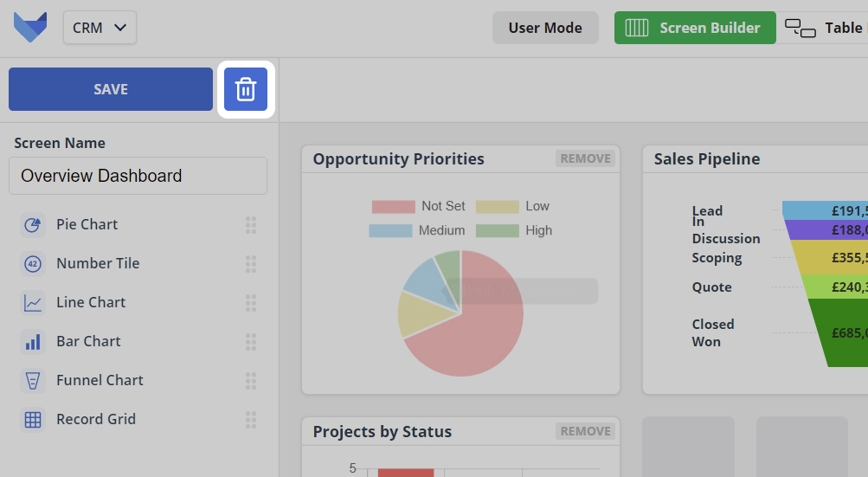Select the Line Chart widget icon
The height and width of the screenshot is (477, 868).
pyautogui.click(x=33, y=303)
